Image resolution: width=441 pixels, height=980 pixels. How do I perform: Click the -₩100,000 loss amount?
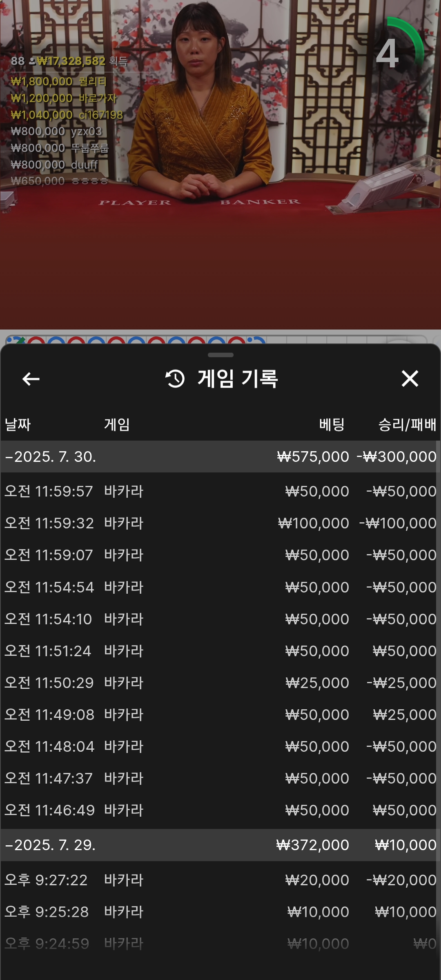tap(398, 523)
